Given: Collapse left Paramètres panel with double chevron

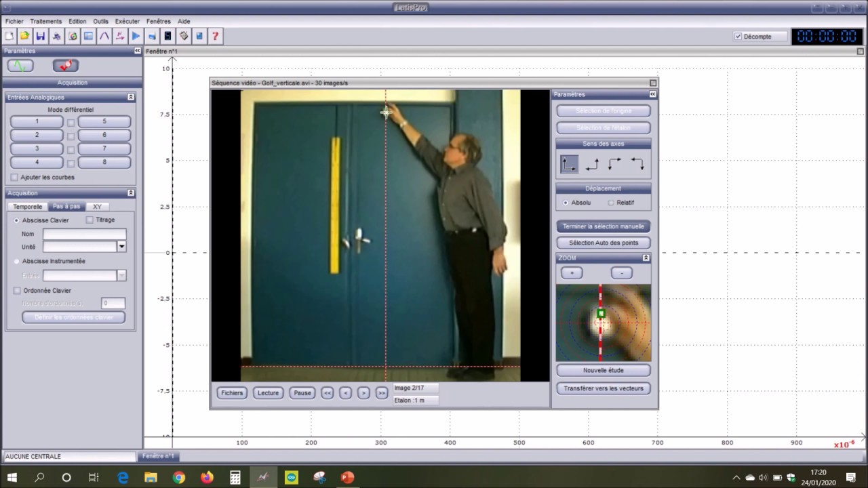Looking at the screenshot, I should click(x=138, y=51).
